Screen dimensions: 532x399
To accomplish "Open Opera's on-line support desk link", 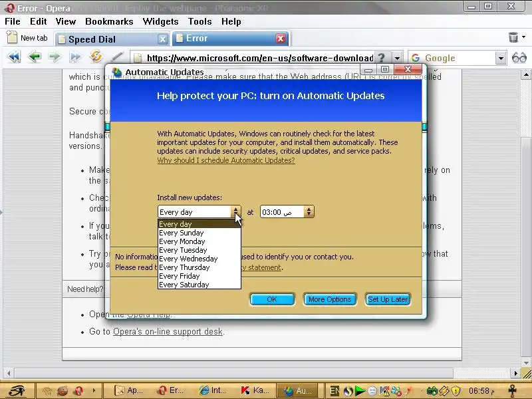I will [168, 331].
